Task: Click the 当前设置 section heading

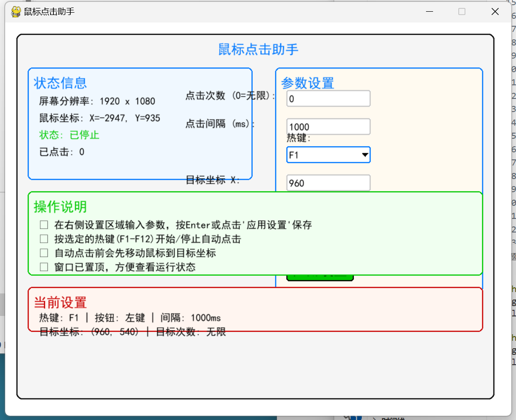Action: [x=60, y=302]
